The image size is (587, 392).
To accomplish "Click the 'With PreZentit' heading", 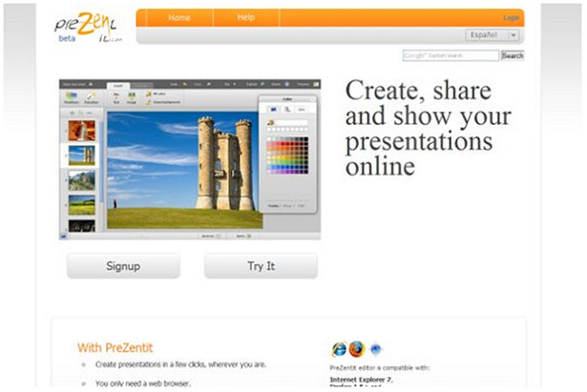I will pyautogui.click(x=115, y=347).
